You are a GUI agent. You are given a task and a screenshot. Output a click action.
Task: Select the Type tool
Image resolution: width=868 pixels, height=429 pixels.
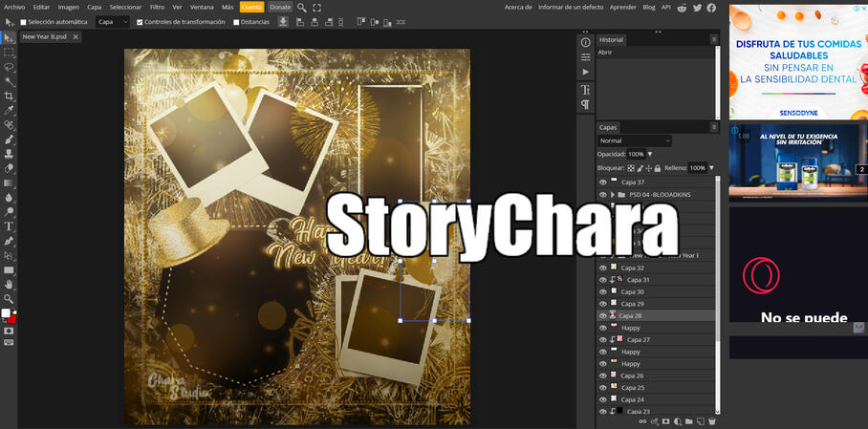9,226
